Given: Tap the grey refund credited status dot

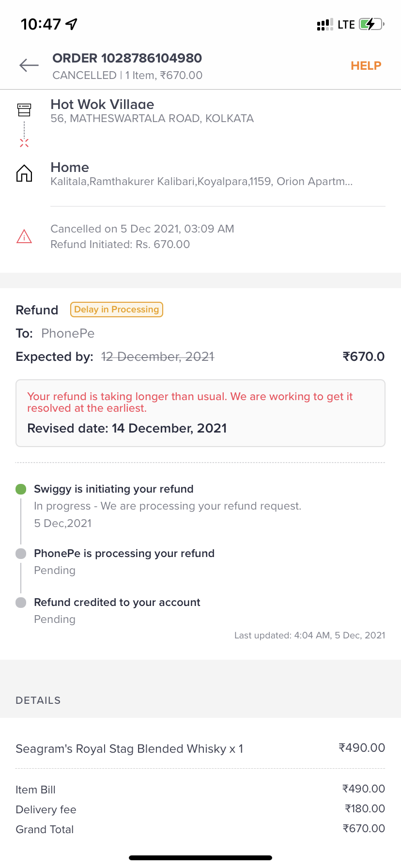Looking at the screenshot, I should click(21, 603).
